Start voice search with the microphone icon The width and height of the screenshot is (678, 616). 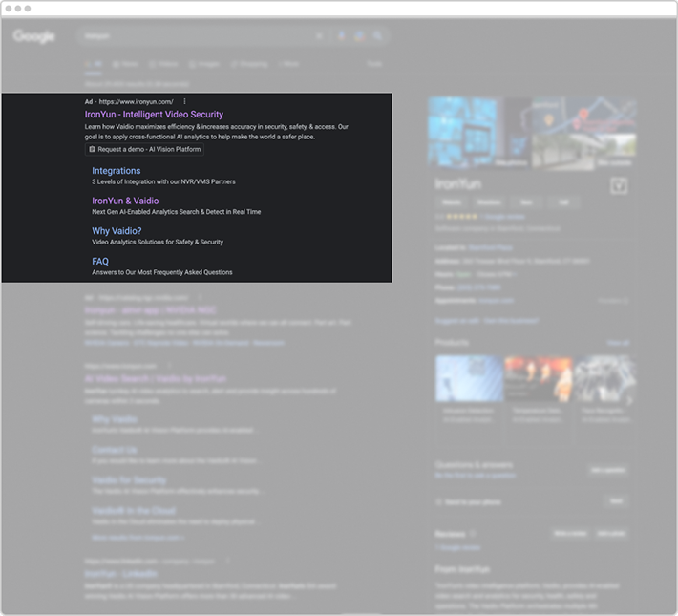click(x=342, y=36)
